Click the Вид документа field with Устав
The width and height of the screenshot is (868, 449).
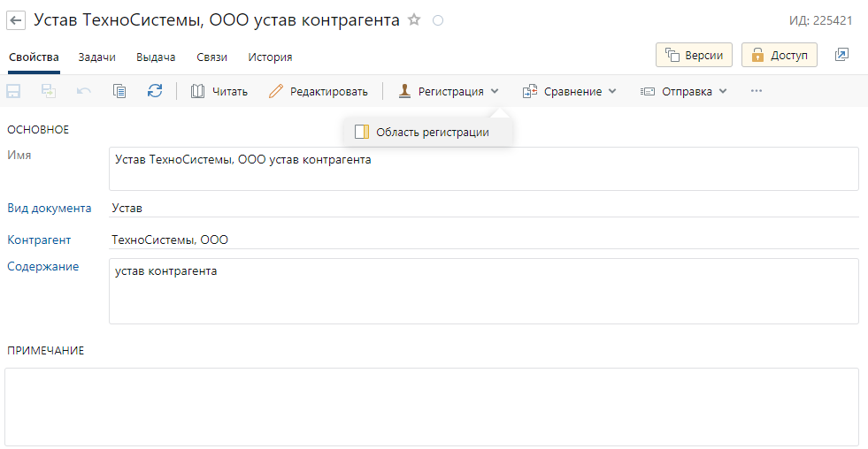[484, 209]
